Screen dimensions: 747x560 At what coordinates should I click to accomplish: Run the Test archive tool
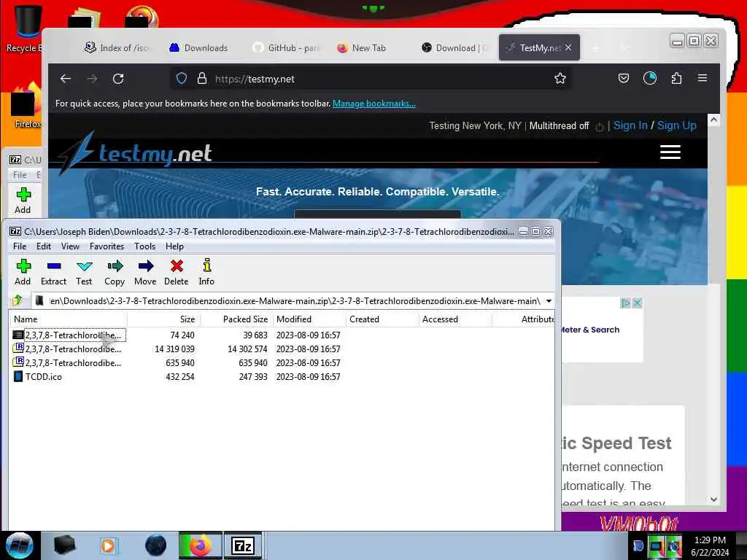84,272
